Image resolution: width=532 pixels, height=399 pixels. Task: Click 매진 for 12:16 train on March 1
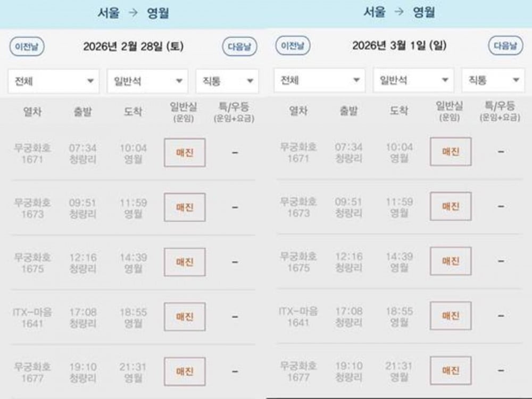coord(451,261)
